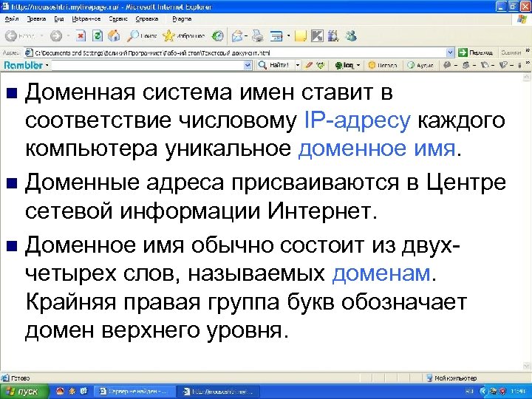Click the Готово status bar text
The image size is (532, 399).
coord(21,378)
